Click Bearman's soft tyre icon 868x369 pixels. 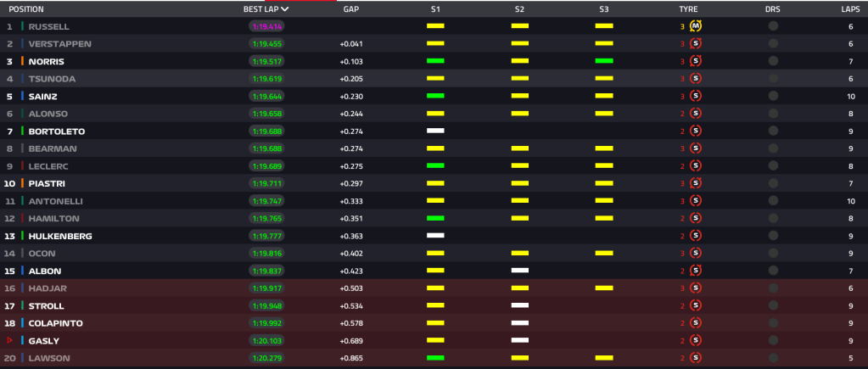tap(696, 148)
